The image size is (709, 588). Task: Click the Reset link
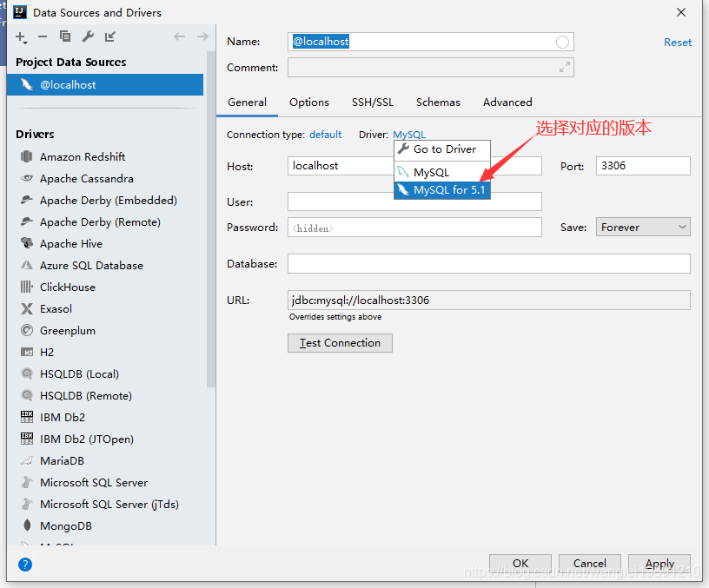(678, 43)
